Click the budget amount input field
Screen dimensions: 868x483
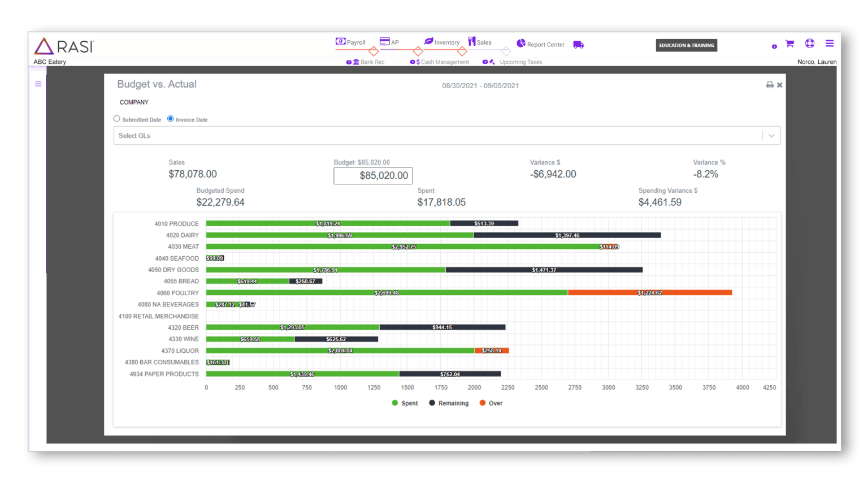[373, 176]
